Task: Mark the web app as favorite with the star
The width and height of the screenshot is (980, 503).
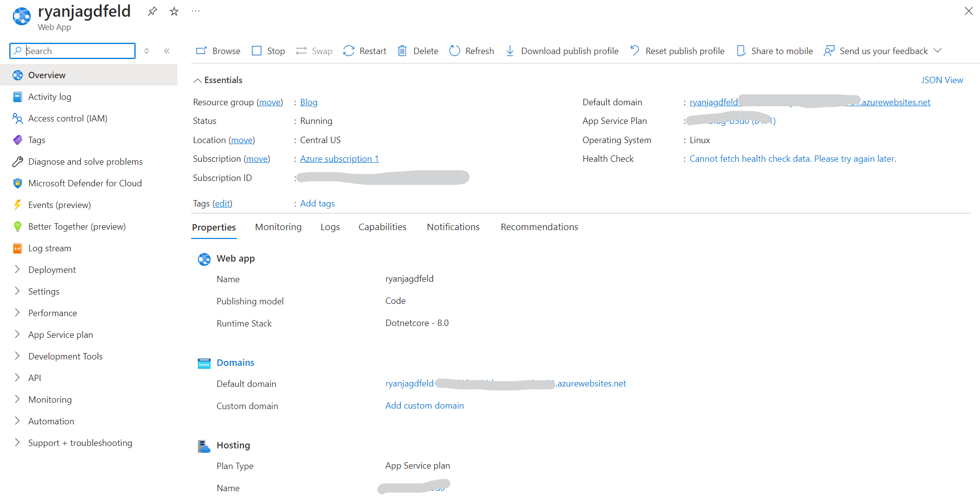Action: point(174,11)
